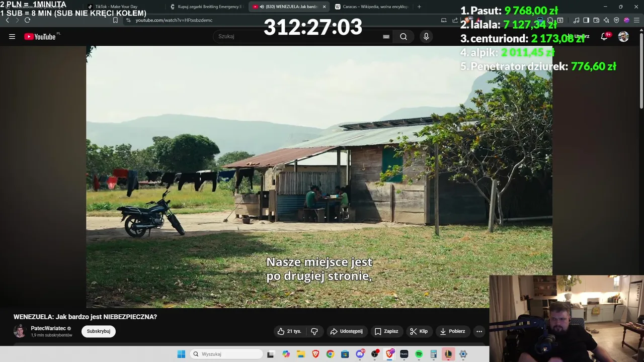Open League of Legends from the taskbar

tap(448, 354)
